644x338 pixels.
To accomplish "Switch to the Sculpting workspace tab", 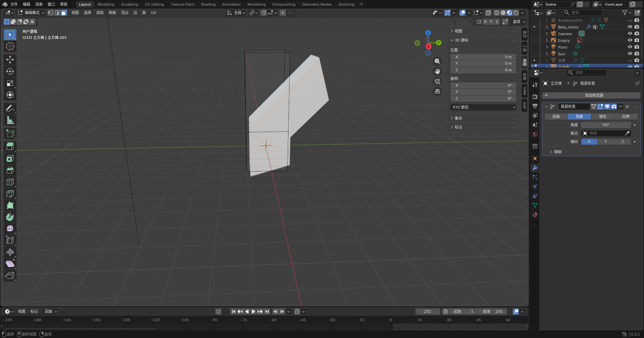I will point(129,4).
